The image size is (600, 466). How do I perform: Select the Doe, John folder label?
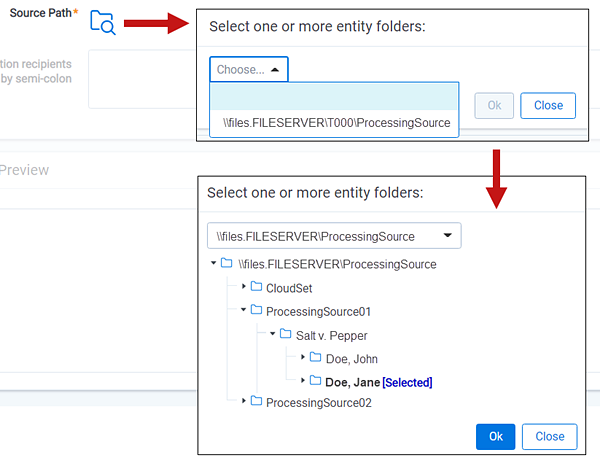(352, 359)
